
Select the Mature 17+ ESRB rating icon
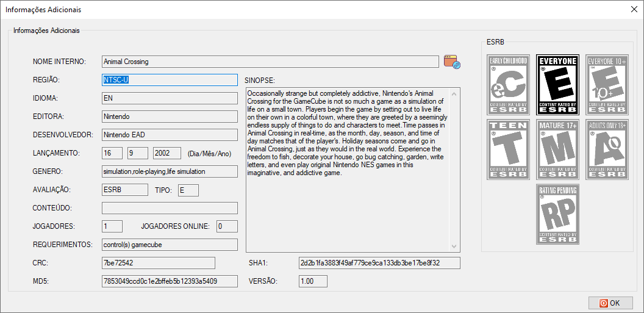click(558, 149)
